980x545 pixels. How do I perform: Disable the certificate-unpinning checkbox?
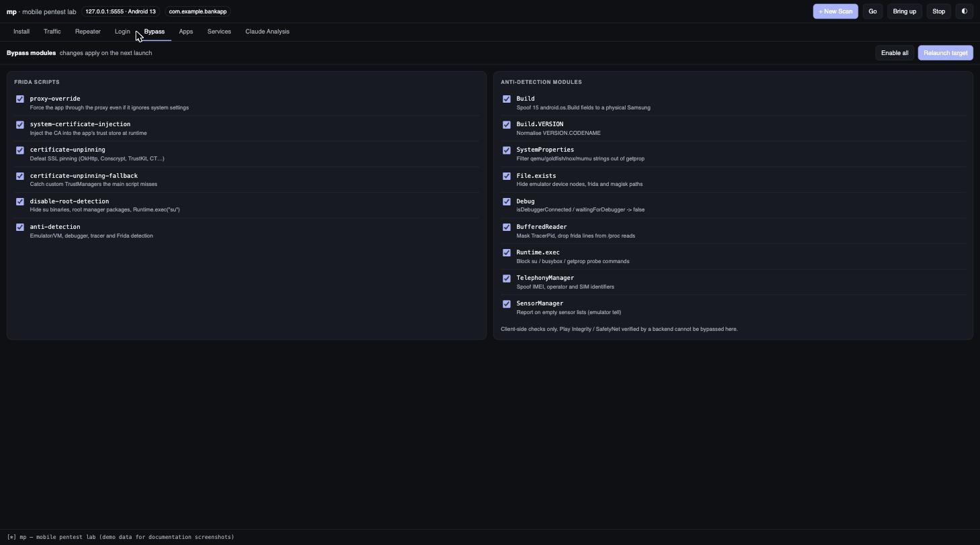coord(20,150)
